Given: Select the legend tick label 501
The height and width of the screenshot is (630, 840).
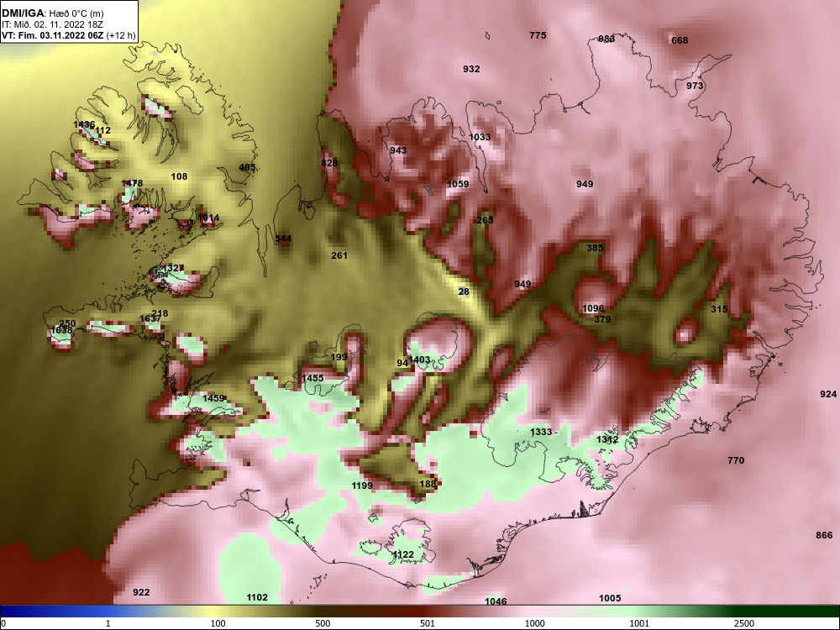Looking at the screenshot, I should click(x=428, y=623).
